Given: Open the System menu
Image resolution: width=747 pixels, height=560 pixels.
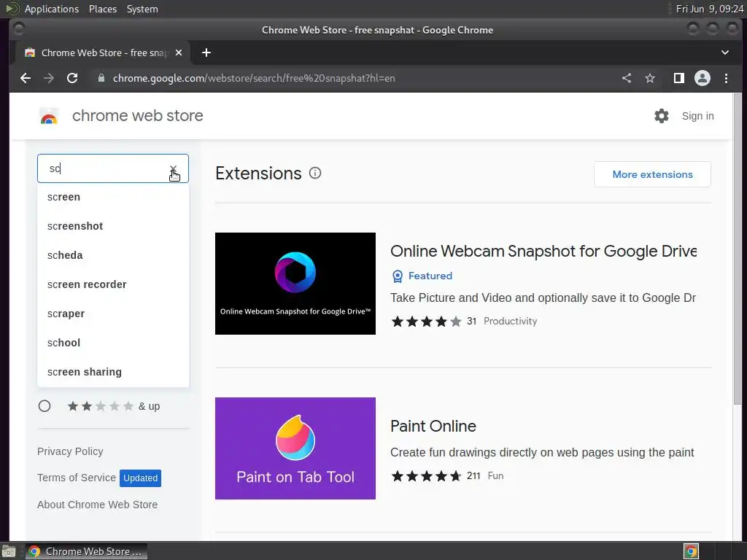Looking at the screenshot, I should (142, 9).
